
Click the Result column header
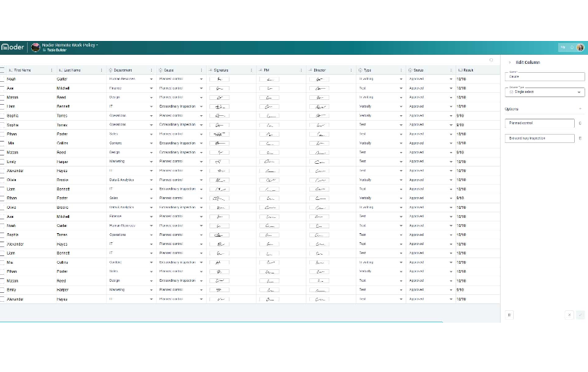pyautogui.click(x=468, y=70)
